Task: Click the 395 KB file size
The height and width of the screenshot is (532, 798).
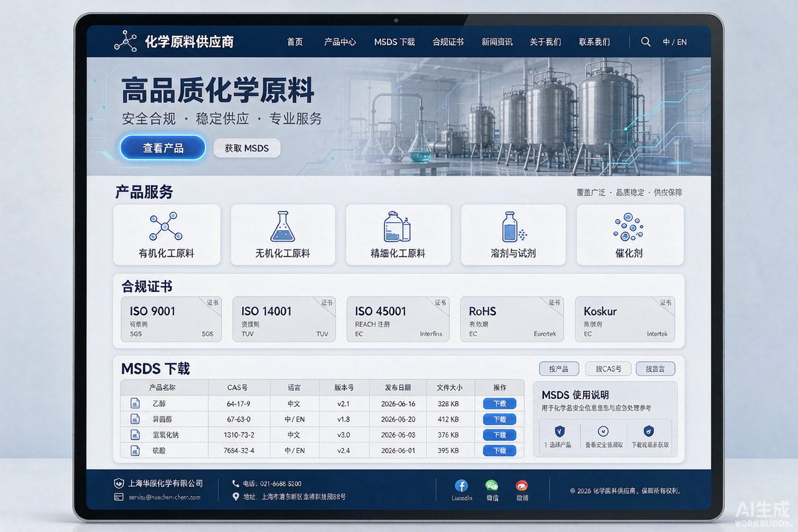Action: (x=448, y=451)
